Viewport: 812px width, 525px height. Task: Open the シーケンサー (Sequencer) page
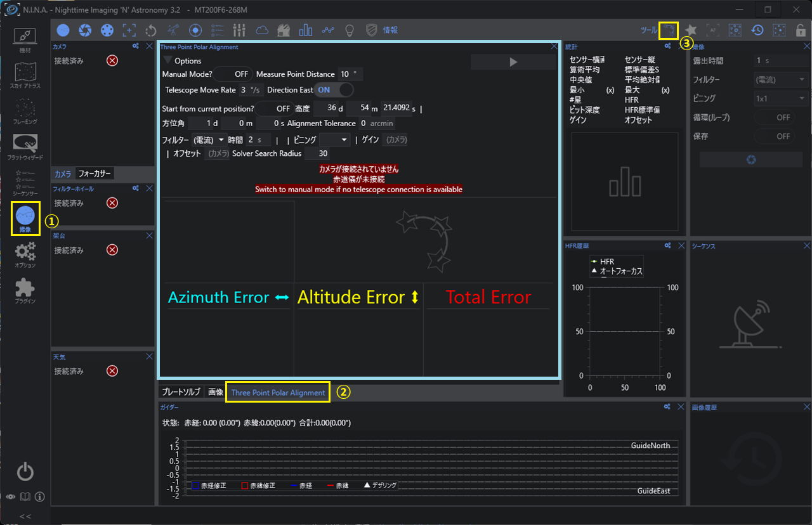click(25, 184)
